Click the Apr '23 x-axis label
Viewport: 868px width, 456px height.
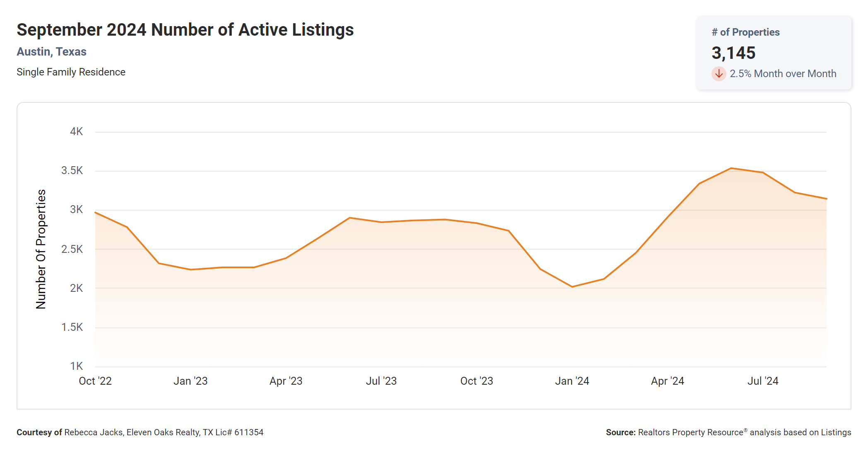(286, 381)
